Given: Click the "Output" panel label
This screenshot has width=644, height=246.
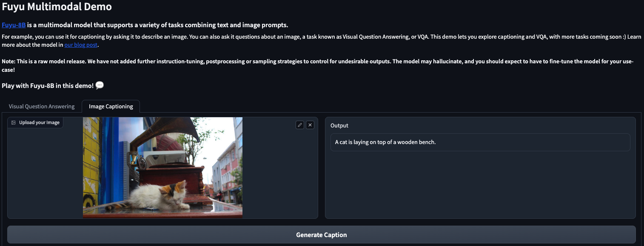Looking at the screenshot, I should click(339, 126).
